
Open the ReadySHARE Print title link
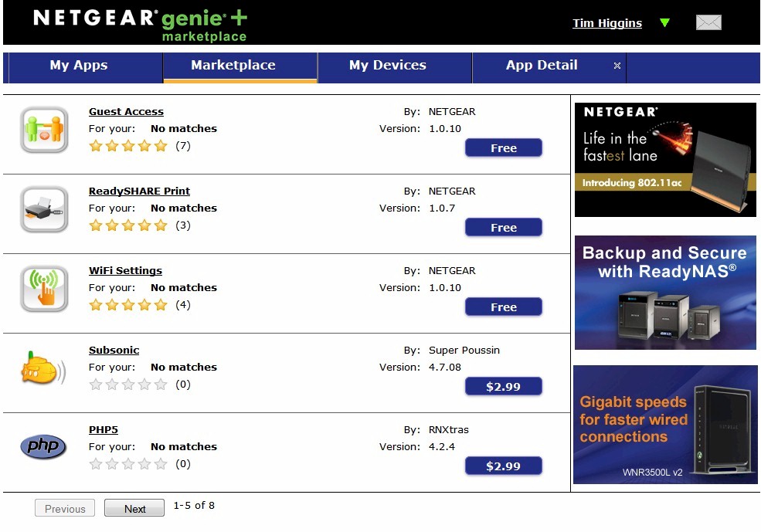[139, 191]
